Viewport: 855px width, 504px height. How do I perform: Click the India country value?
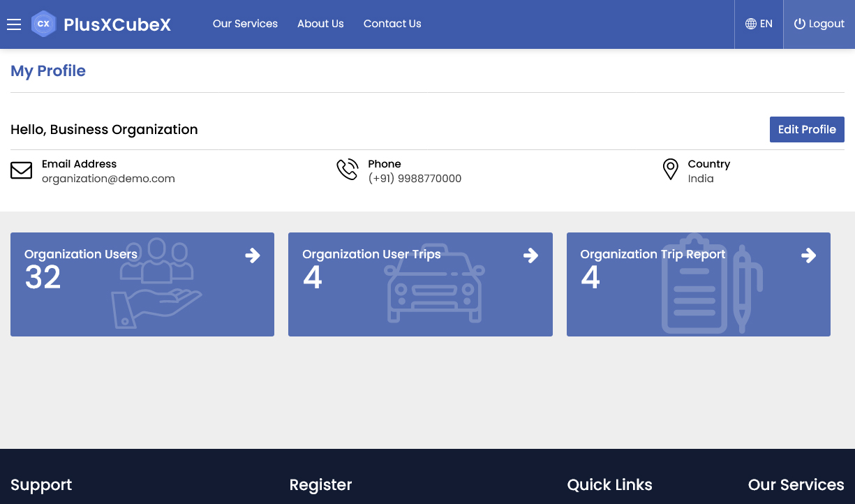click(701, 179)
